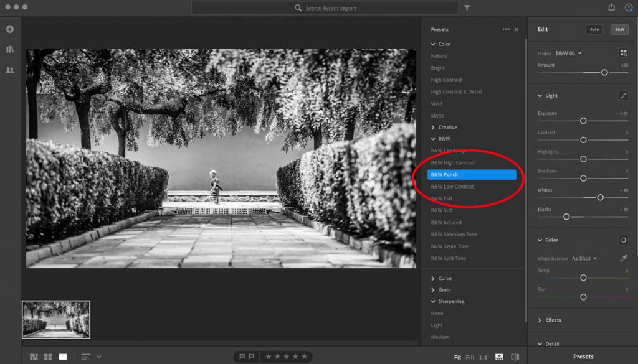Select the B&W Infrared preset

446,222
